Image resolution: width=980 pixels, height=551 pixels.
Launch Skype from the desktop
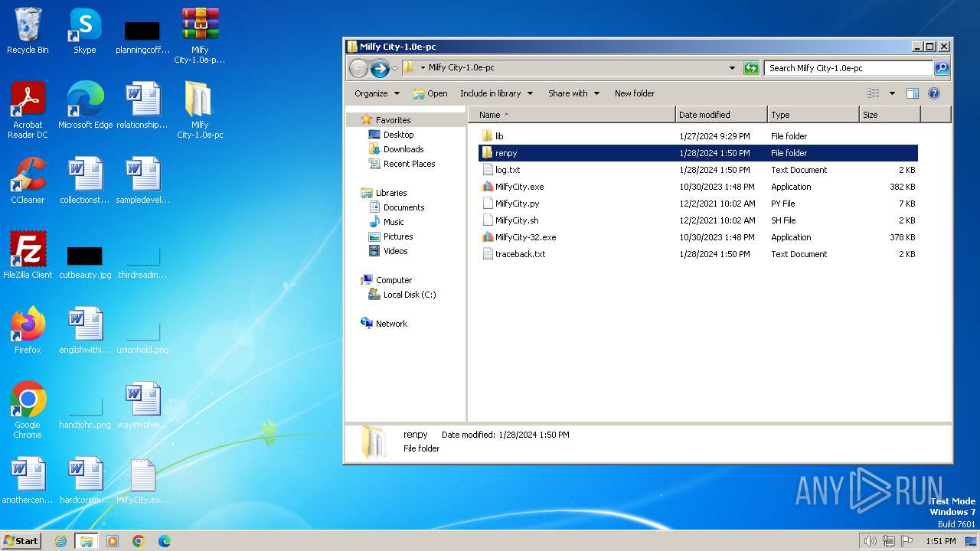(x=84, y=31)
